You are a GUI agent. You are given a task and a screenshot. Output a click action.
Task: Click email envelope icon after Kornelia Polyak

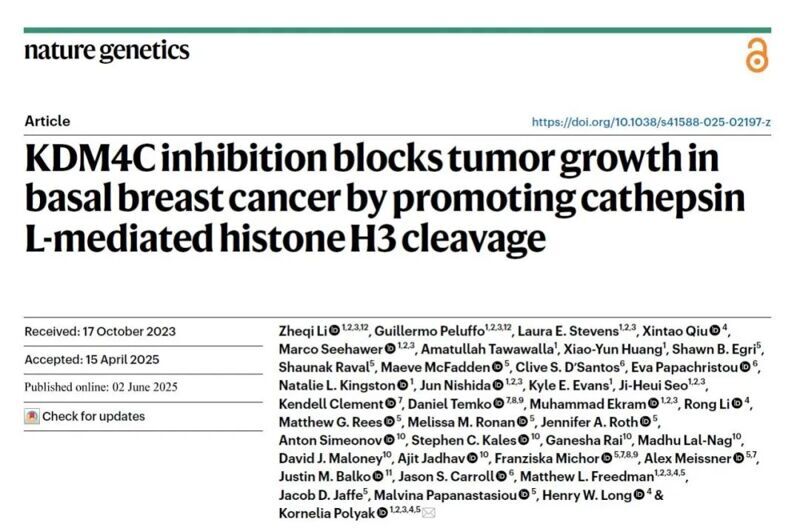[x=430, y=513]
